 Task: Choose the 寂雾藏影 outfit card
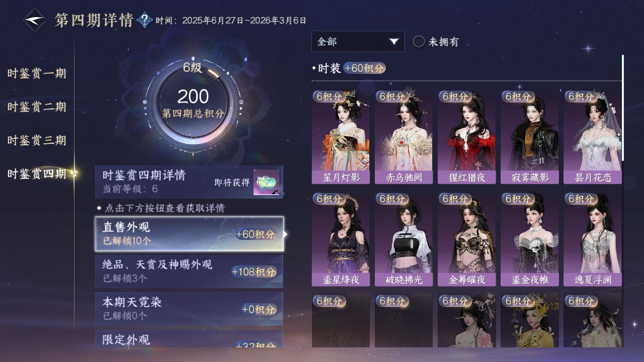tap(529, 137)
